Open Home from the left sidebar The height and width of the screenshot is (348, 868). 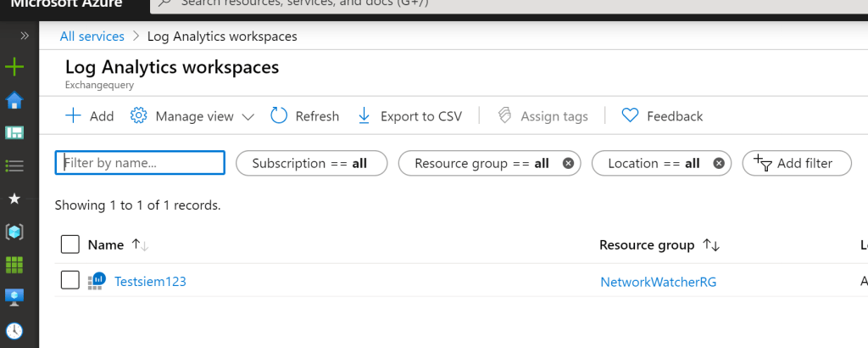pos(14,100)
